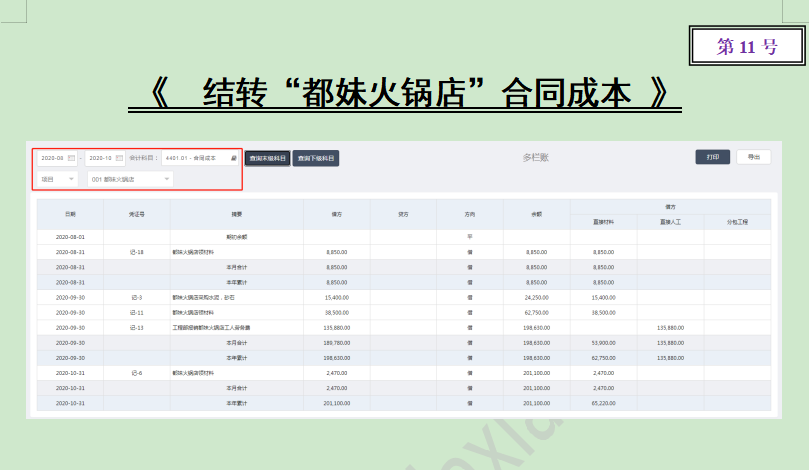The height and width of the screenshot is (470, 809).
Task: Open the end date calendar icon
Action: click(x=119, y=158)
